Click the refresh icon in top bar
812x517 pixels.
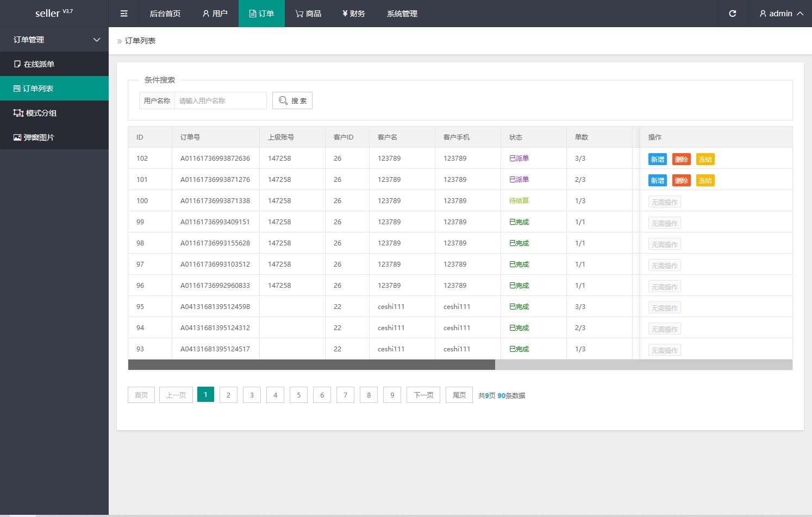coord(732,14)
